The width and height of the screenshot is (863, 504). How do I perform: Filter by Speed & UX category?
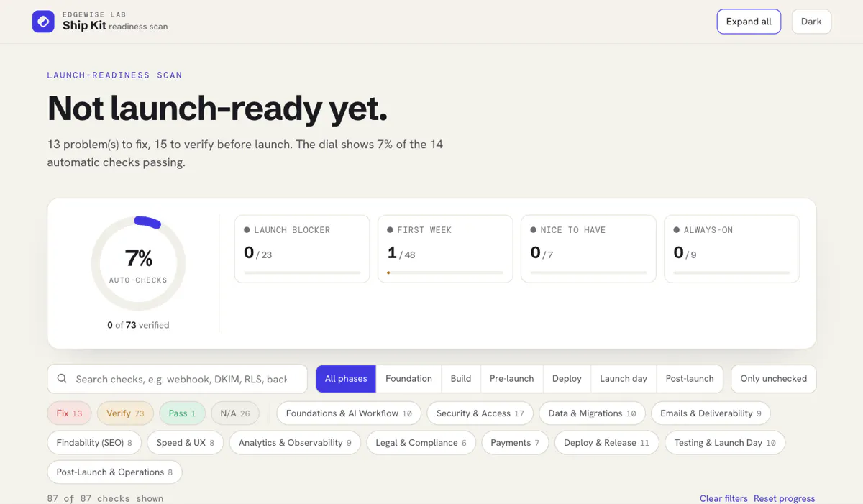[186, 443]
